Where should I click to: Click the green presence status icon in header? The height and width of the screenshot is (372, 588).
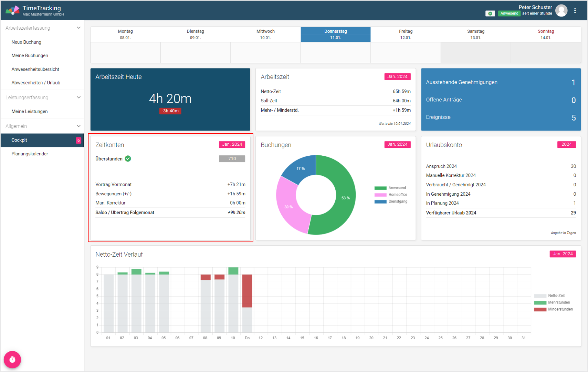tap(490, 13)
